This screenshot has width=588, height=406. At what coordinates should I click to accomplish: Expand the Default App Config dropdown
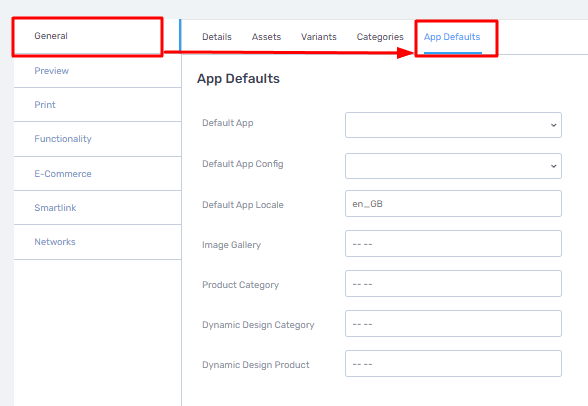point(453,166)
